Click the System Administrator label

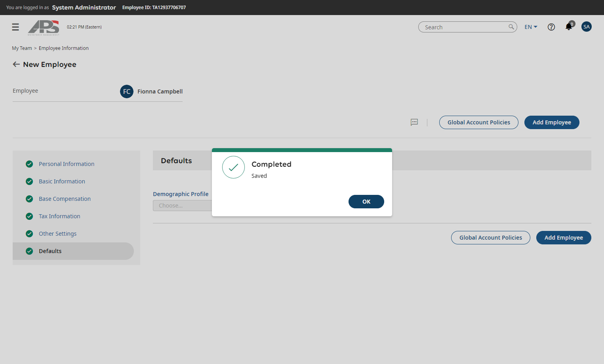tap(84, 8)
